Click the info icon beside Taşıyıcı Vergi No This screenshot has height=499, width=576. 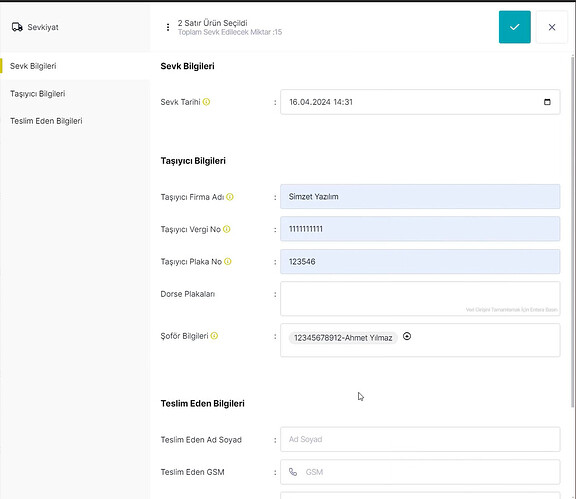click(227, 229)
